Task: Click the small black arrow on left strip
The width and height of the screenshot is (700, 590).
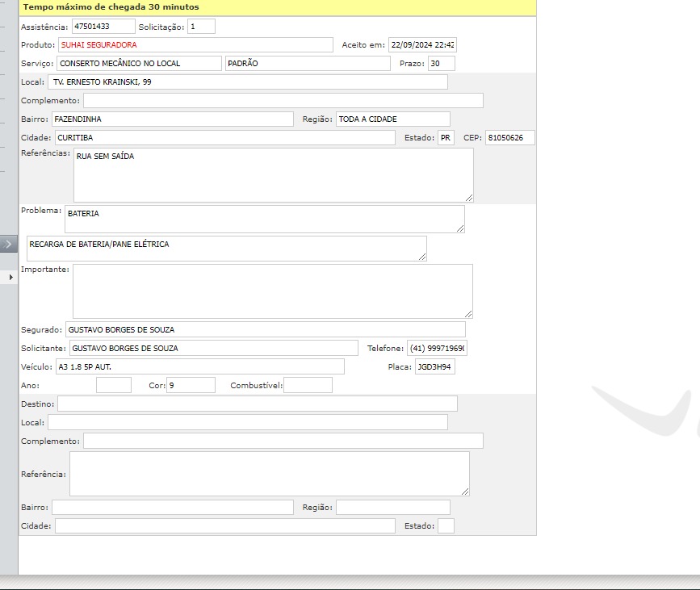Action: point(10,277)
